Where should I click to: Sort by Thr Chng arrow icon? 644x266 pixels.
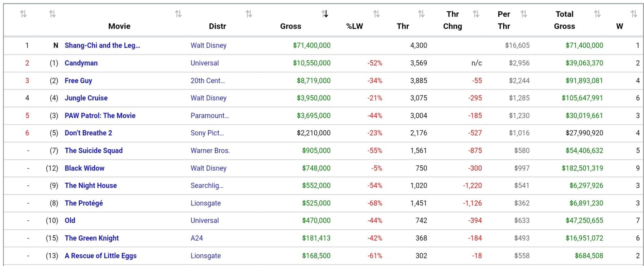(x=476, y=14)
